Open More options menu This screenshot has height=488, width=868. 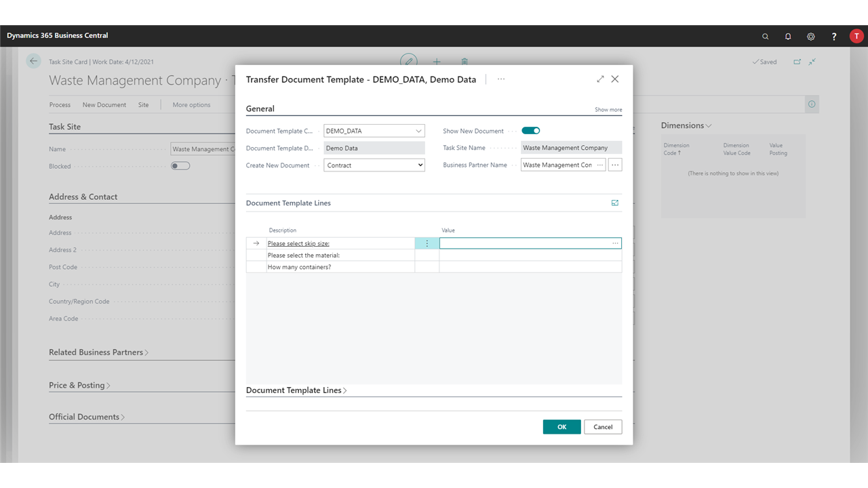tap(191, 105)
